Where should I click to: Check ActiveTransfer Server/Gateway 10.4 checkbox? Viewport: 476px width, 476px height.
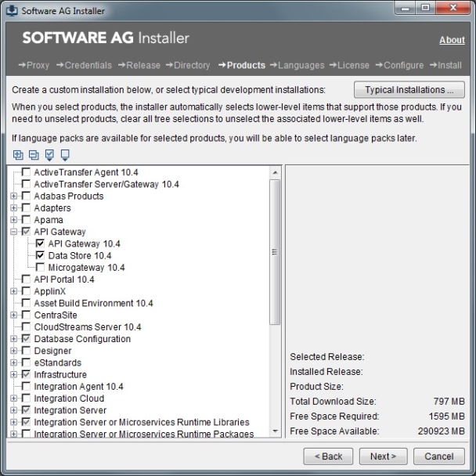(26, 184)
